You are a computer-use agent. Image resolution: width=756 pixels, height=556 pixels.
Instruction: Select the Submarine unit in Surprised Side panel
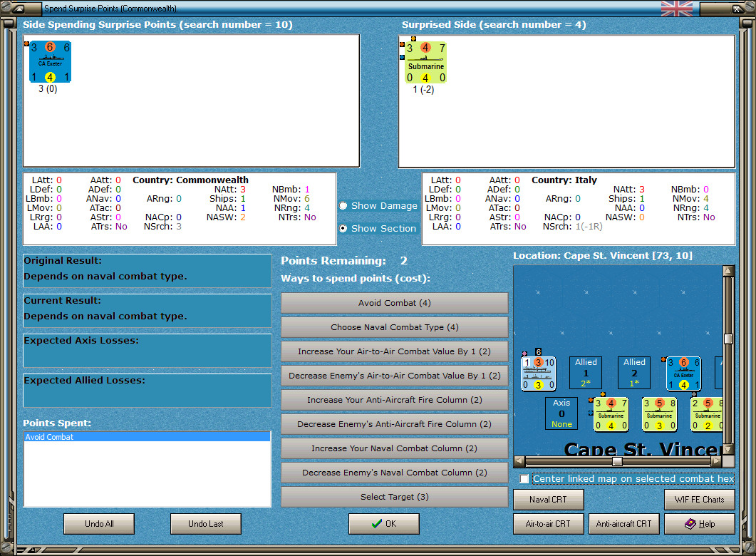coord(425,62)
